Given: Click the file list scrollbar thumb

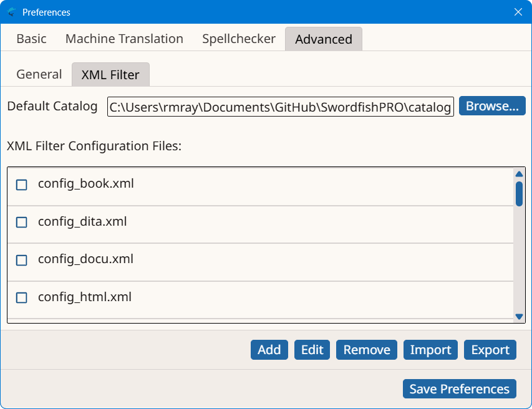Looking at the screenshot, I should (519, 194).
